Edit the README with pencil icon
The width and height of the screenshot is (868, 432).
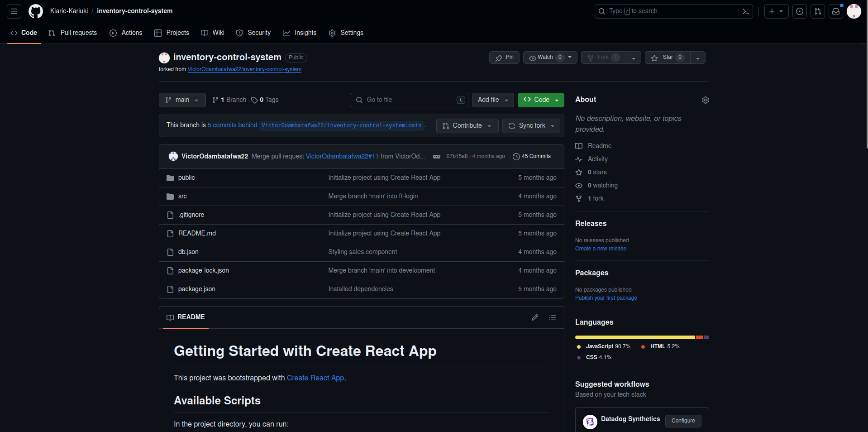click(535, 317)
